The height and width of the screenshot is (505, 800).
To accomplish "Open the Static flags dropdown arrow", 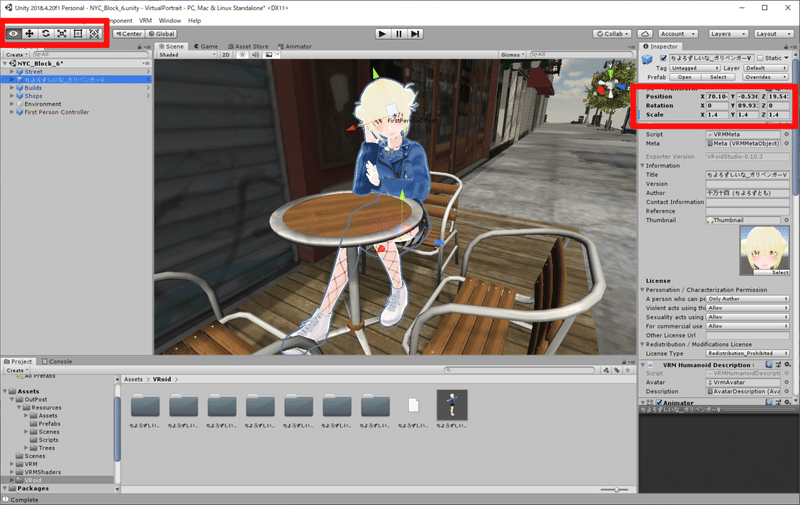I will (786, 58).
